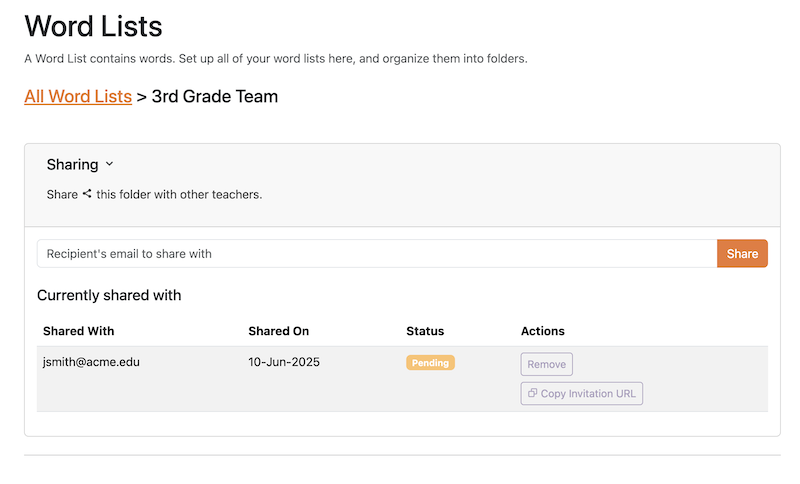Image resolution: width=800 pixels, height=484 pixels.
Task: Click the Shared On column header
Action: click(278, 331)
